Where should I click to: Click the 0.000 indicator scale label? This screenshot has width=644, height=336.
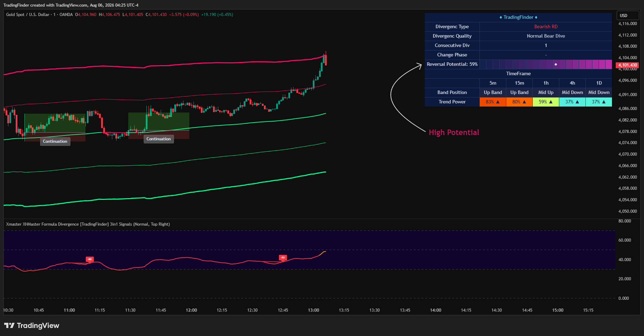point(623,298)
